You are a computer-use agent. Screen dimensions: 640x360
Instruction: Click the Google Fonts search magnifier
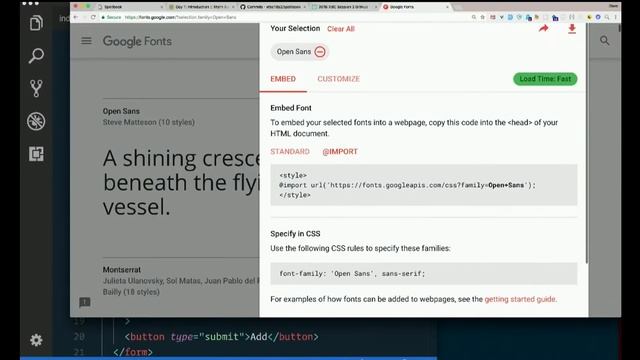(604, 40)
